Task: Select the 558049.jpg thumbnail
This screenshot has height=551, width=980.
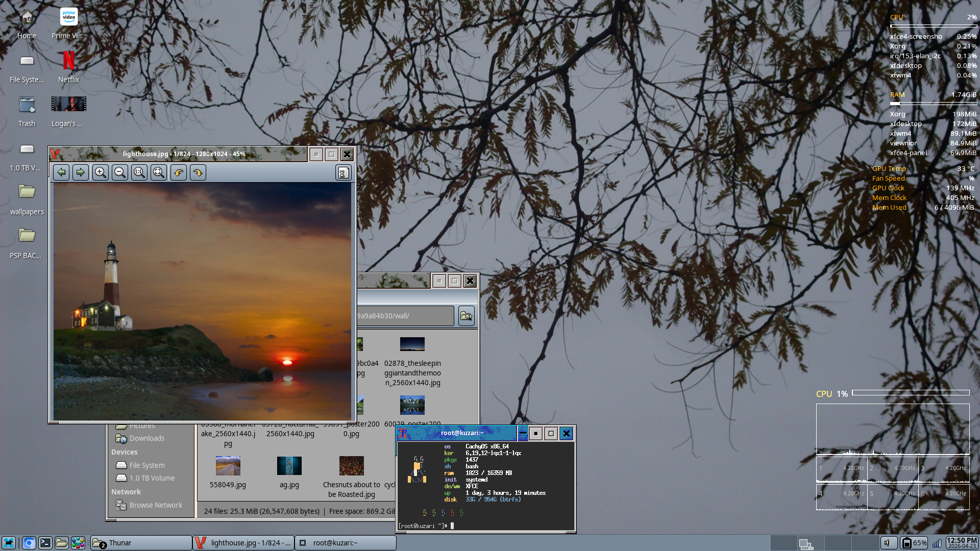Action: [x=228, y=466]
